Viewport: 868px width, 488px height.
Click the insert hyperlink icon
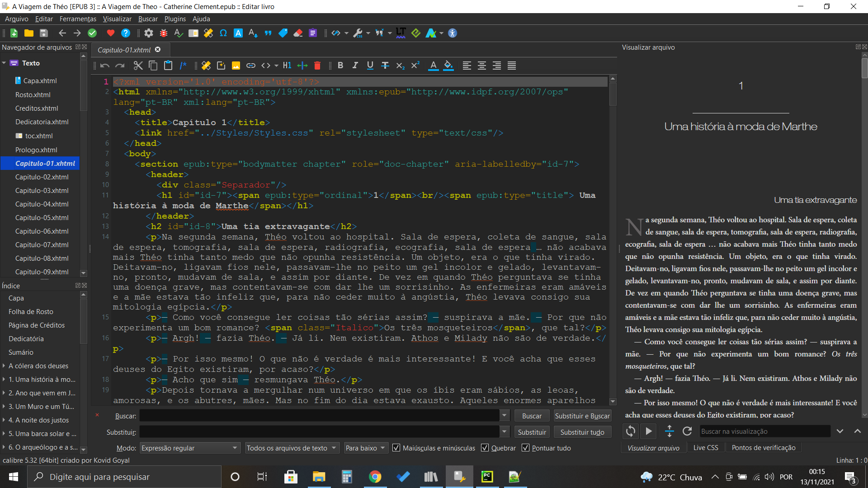251,66
